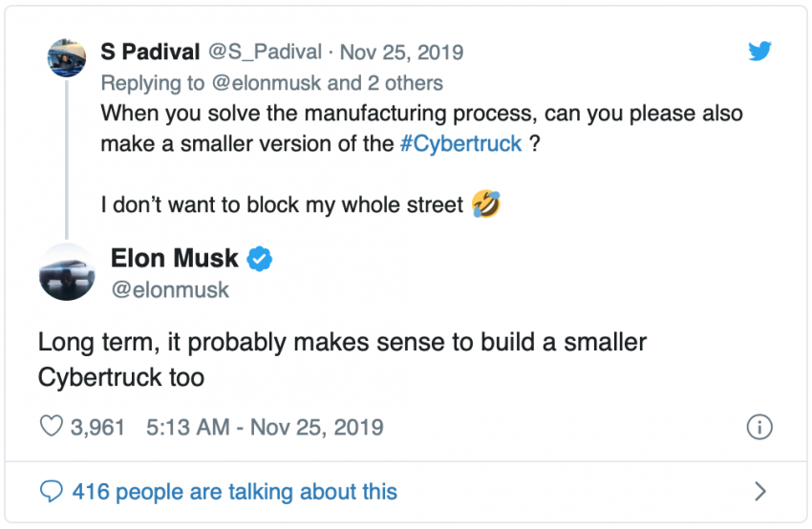Click the speech bubble reply icon
812x529 pixels.
click(x=51, y=492)
